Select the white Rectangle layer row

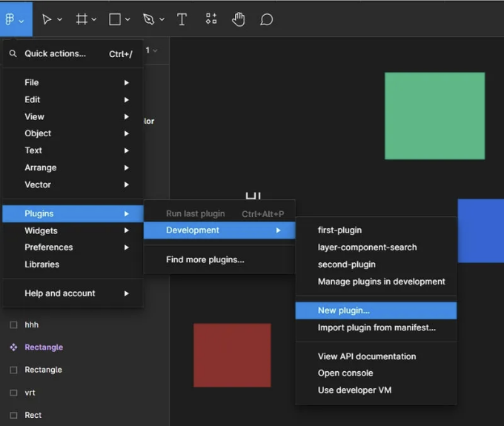84,370
